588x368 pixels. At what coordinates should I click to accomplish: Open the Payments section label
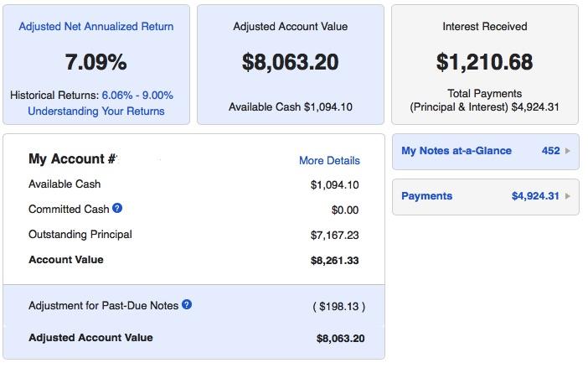426,196
